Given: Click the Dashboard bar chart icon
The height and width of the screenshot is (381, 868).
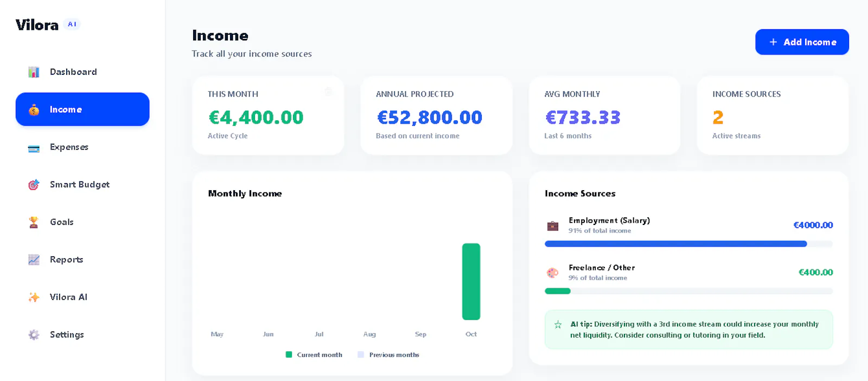Looking at the screenshot, I should [34, 72].
